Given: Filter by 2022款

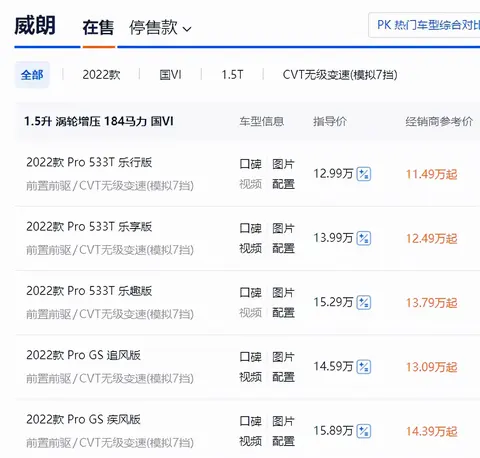Looking at the screenshot, I should (x=101, y=75).
